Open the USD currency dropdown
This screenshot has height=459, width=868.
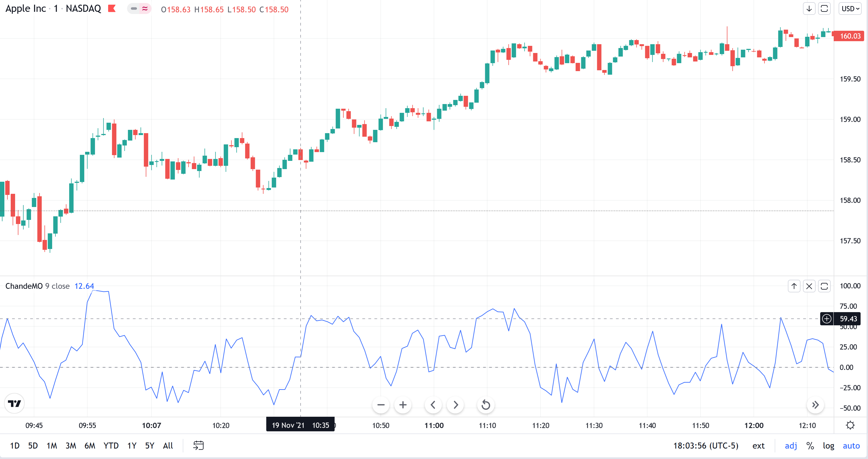[x=850, y=9]
